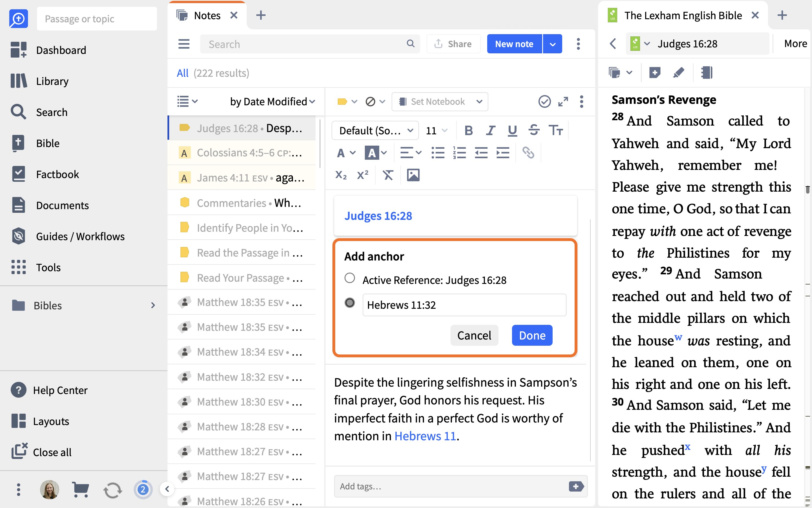
Task: Open the user profile avatar
Action: (50, 490)
